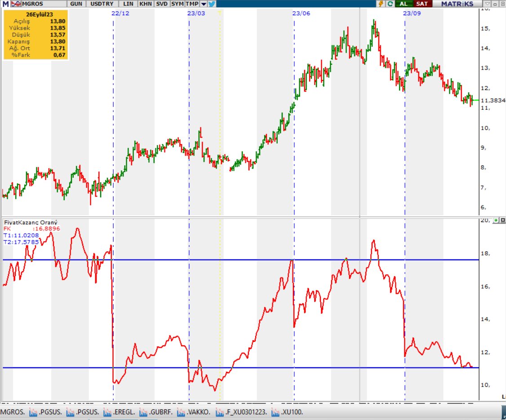Click the green AL buy button

coord(404,4)
